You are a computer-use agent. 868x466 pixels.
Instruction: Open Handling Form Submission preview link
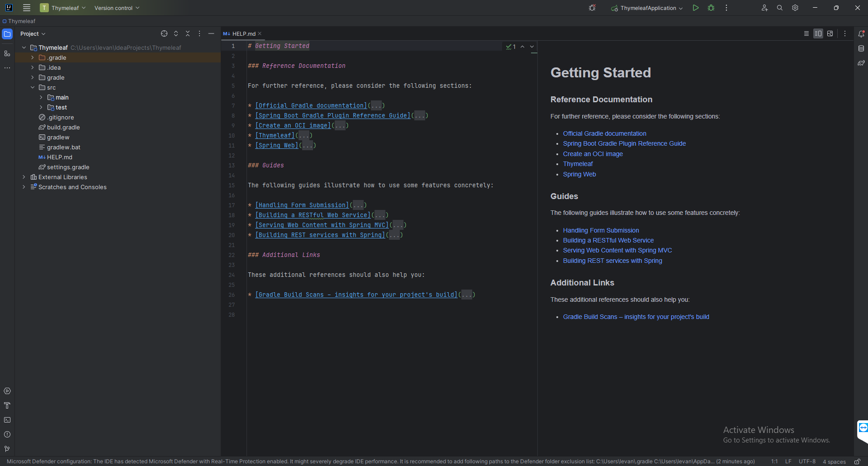(601, 230)
